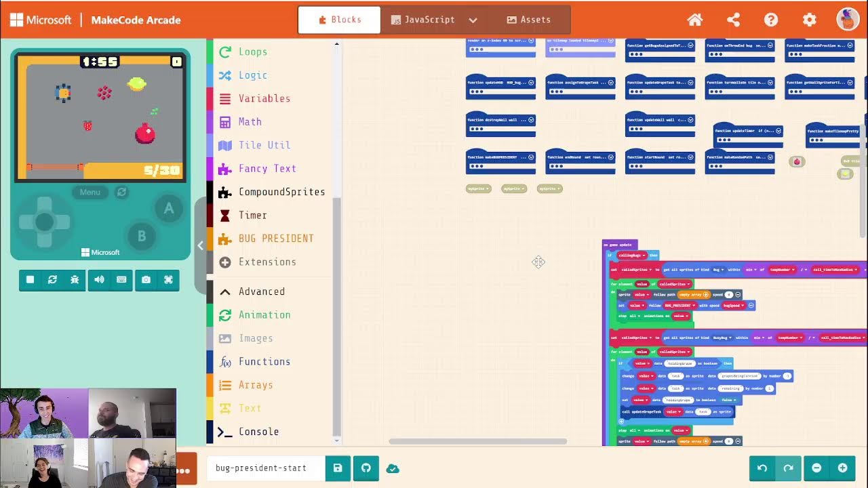Switch to JavaScript editor tab
The width and height of the screenshot is (868, 488).
click(x=422, y=20)
